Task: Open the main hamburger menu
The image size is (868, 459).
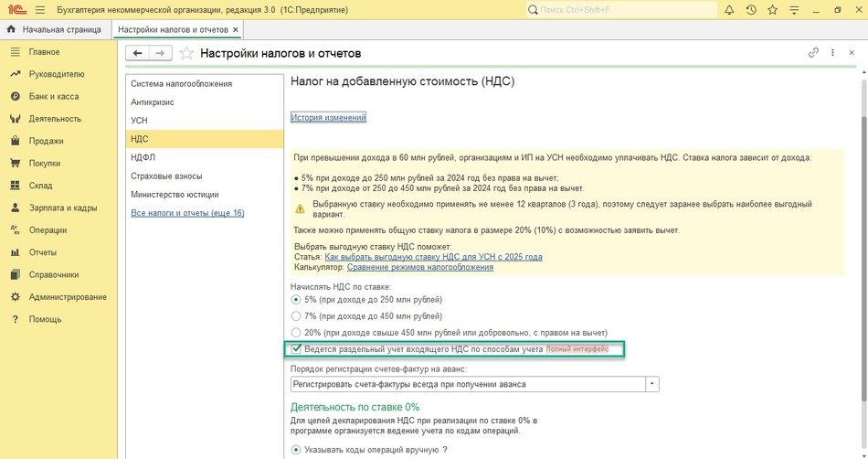Action: pyautogui.click(x=40, y=9)
